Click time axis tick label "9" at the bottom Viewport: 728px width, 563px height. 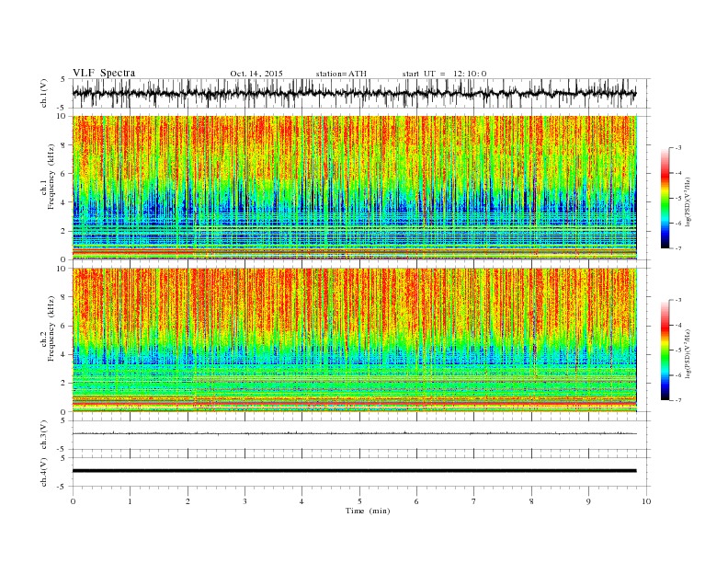pyautogui.click(x=588, y=501)
